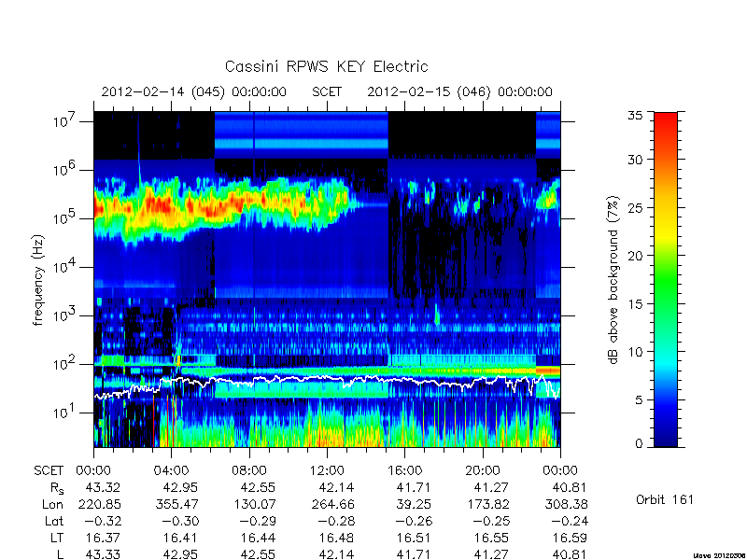Image resolution: width=747 pixels, height=560 pixels.
Task: Select the Lon value 130.07
Action: (x=254, y=504)
